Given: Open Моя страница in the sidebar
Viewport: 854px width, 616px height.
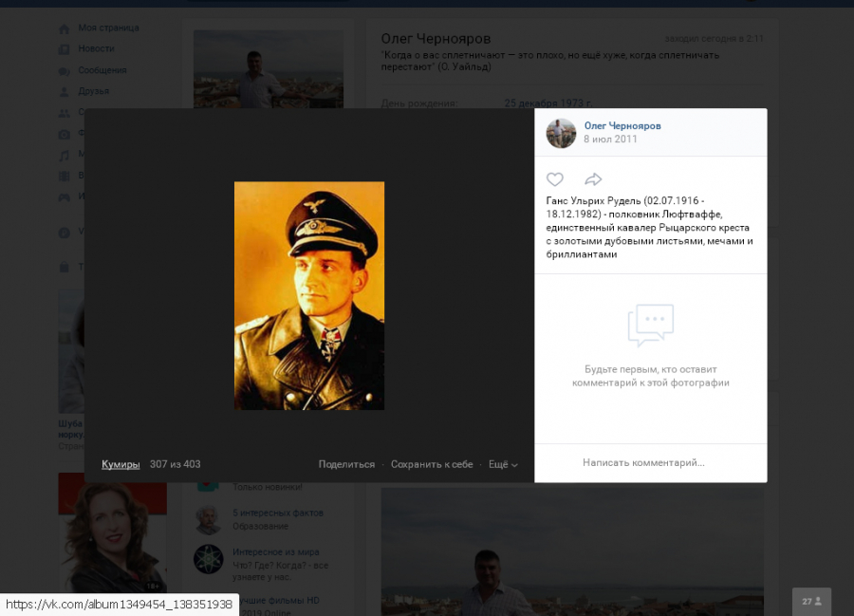Looking at the screenshot, I should coord(108,28).
